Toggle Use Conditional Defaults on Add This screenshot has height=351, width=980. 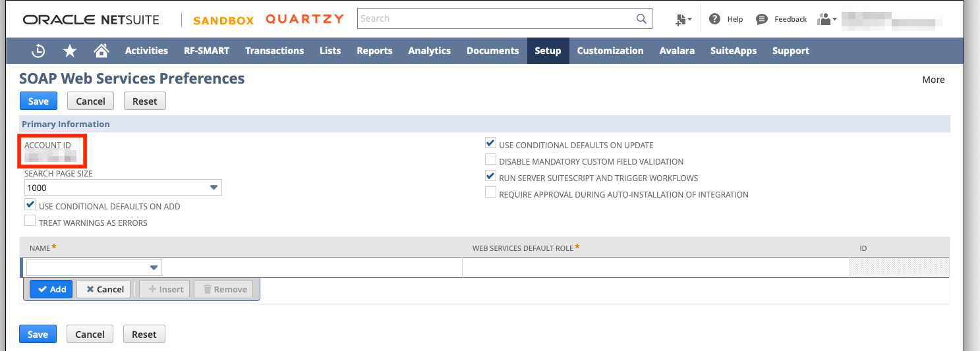point(30,205)
